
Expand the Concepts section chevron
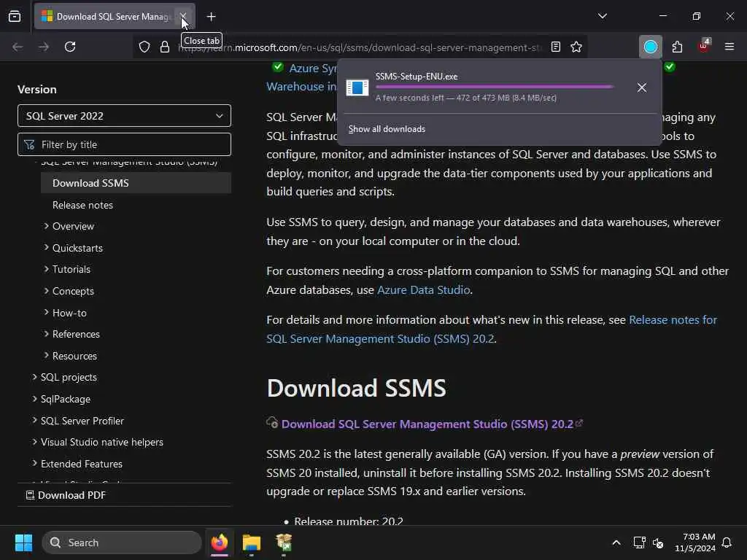point(46,290)
